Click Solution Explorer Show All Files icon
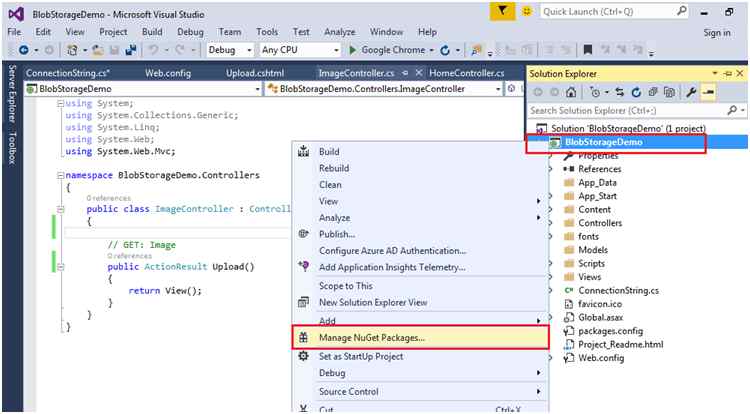The width and height of the screenshot is (750, 414). click(669, 92)
